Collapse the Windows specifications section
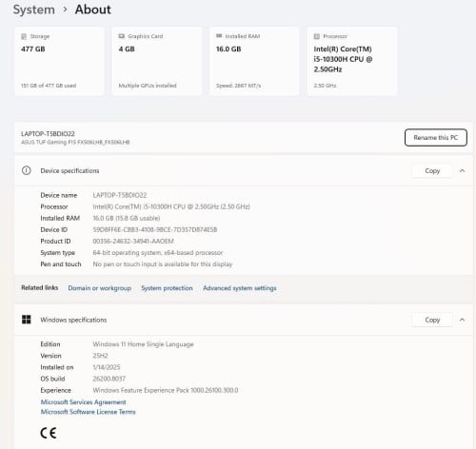 tap(462, 320)
